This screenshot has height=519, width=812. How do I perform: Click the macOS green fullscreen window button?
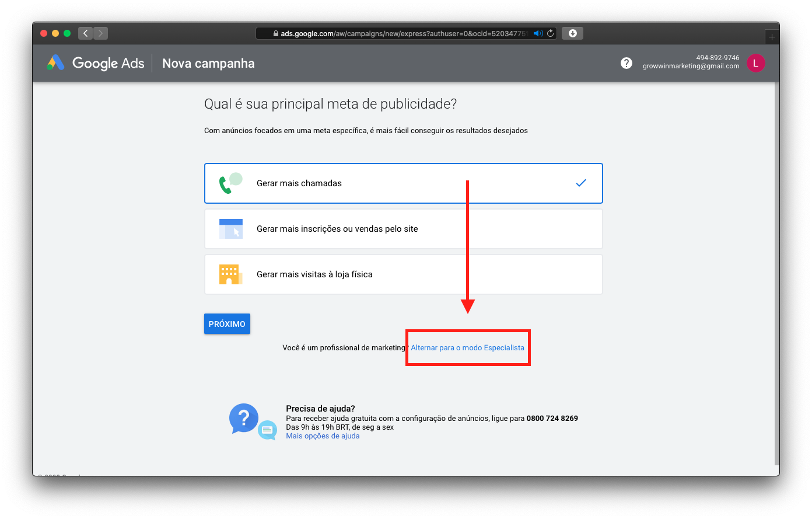point(67,33)
